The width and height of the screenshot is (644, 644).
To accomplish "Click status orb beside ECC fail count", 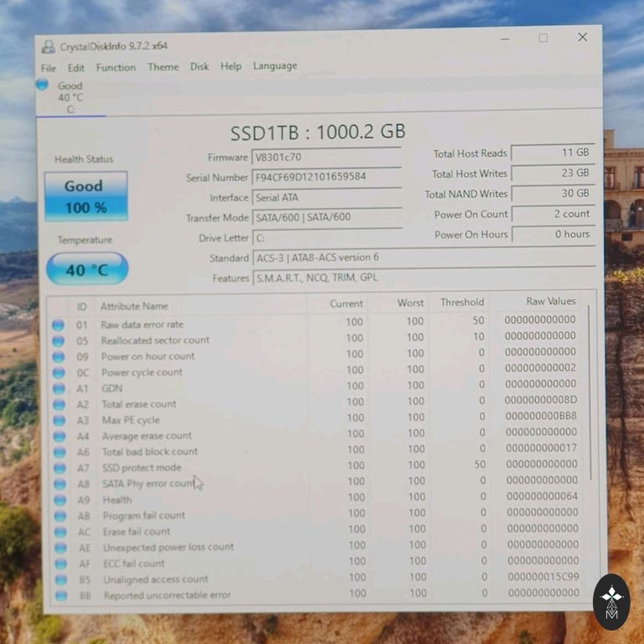I will pyautogui.click(x=60, y=563).
